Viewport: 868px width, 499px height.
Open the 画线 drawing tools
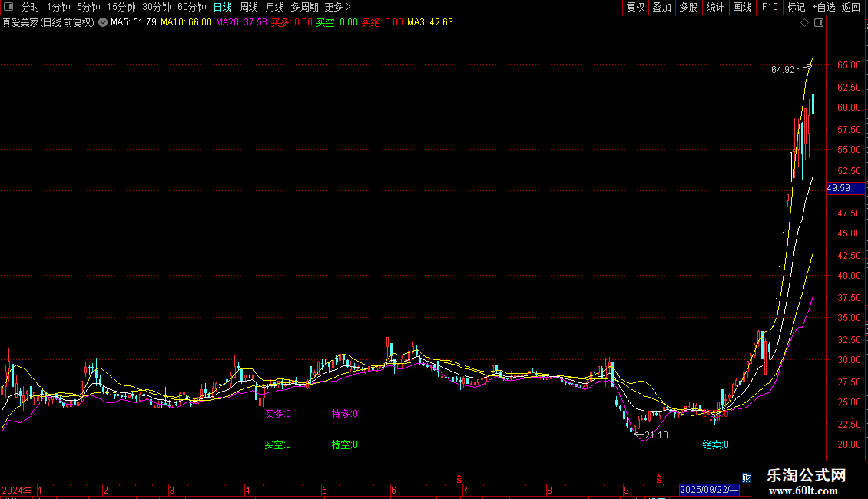(742, 7)
